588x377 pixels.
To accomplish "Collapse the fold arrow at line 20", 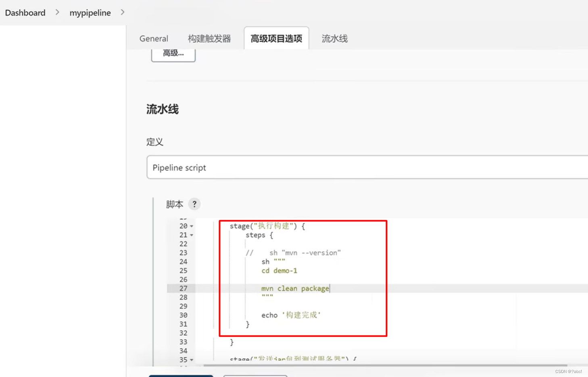I will point(192,226).
